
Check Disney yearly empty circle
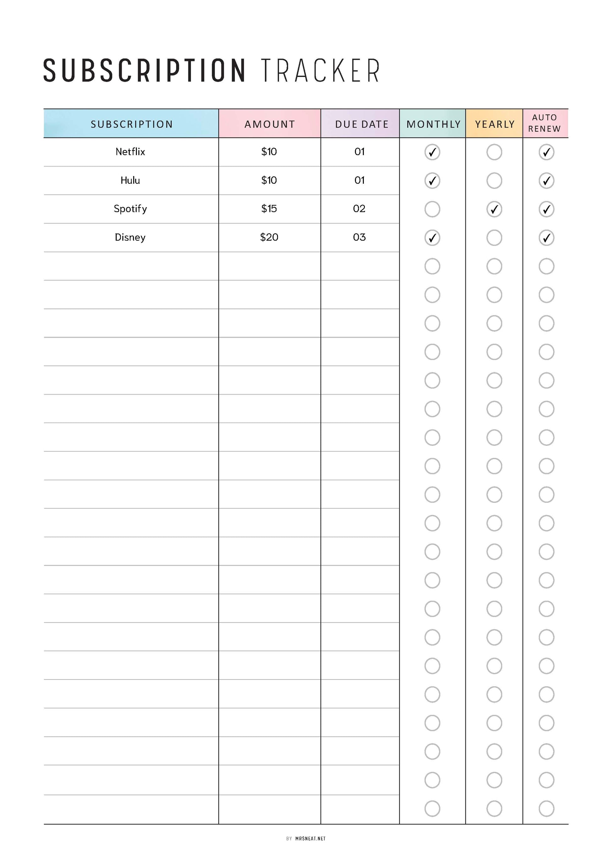(494, 238)
